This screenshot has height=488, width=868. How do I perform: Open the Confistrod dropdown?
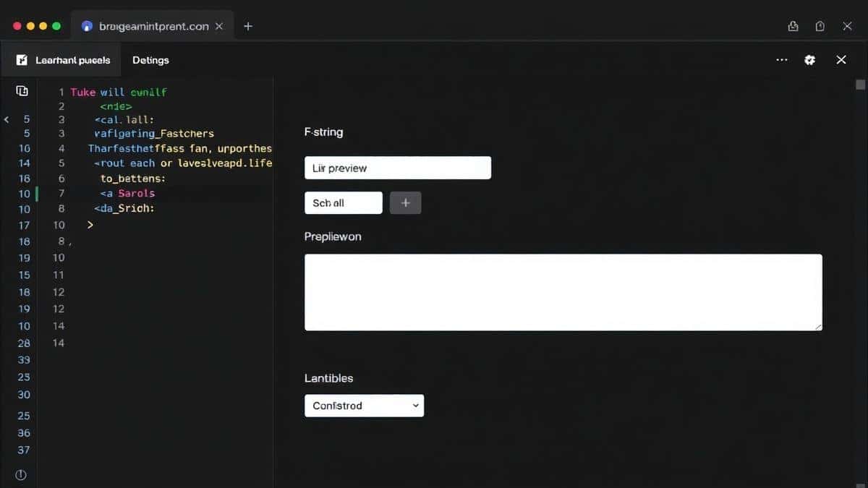pyautogui.click(x=365, y=406)
